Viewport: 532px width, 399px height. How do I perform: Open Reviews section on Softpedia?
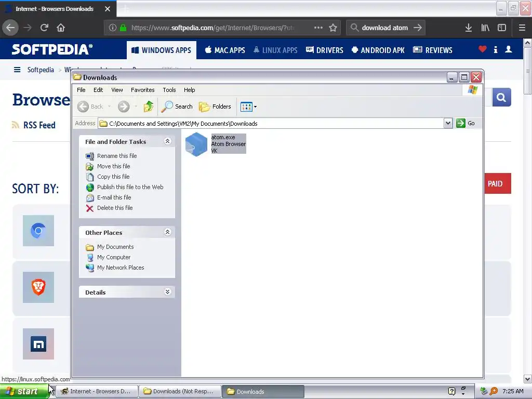[433, 50]
